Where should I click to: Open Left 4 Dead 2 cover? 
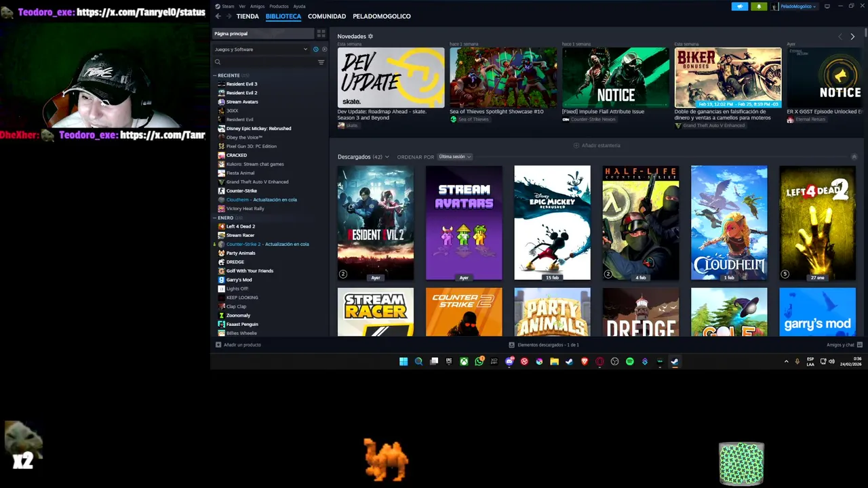pyautogui.click(x=817, y=223)
